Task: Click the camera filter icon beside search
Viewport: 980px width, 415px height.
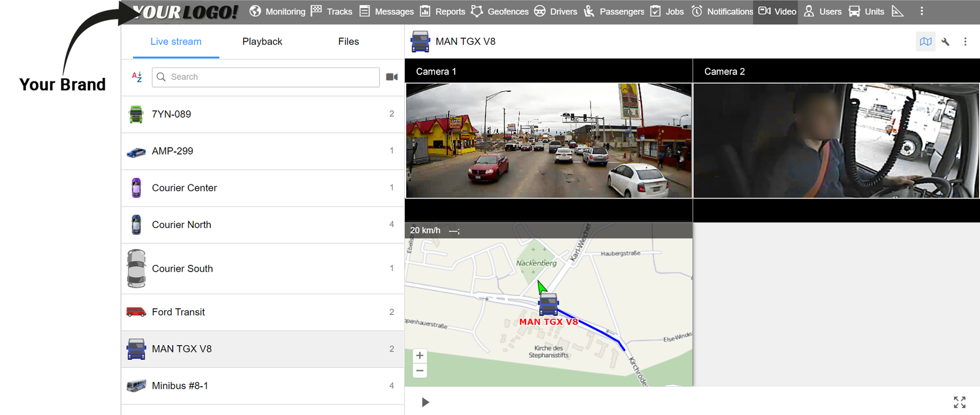Action: (392, 77)
